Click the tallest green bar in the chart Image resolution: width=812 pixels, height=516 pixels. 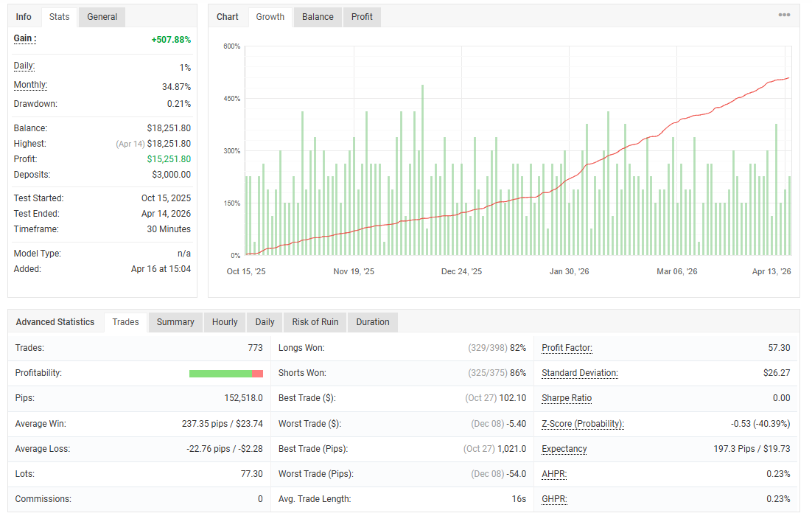(x=422, y=170)
